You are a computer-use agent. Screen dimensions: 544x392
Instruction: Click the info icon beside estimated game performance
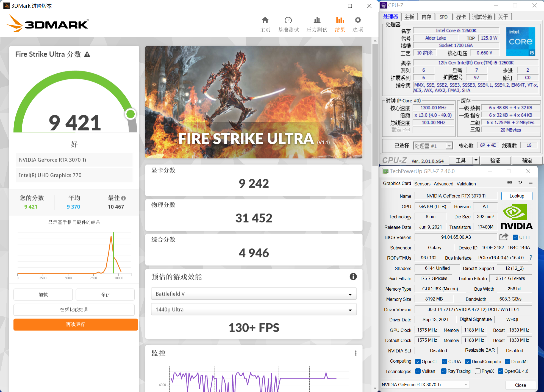[x=353, y=277]
